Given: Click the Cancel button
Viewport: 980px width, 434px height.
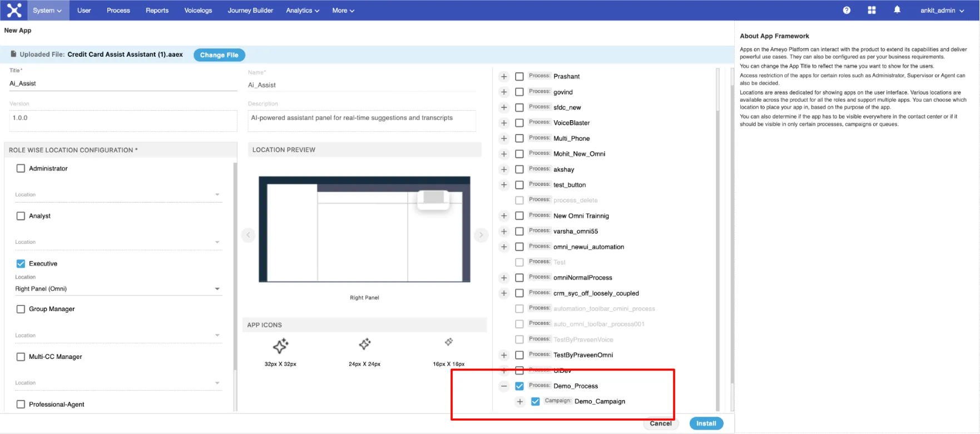Looking at the screenshot, I should 661,423.
